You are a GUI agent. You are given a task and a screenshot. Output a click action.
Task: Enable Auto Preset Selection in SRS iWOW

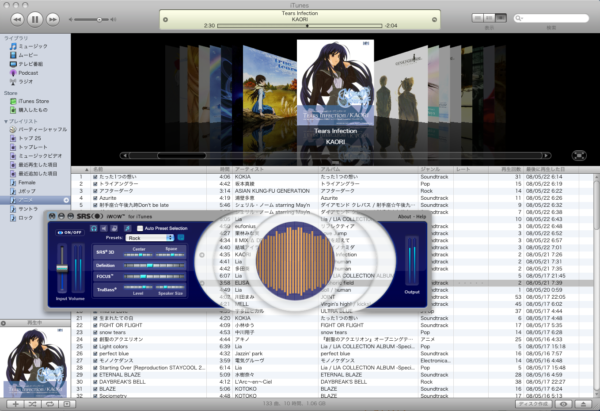coord(140,228)
